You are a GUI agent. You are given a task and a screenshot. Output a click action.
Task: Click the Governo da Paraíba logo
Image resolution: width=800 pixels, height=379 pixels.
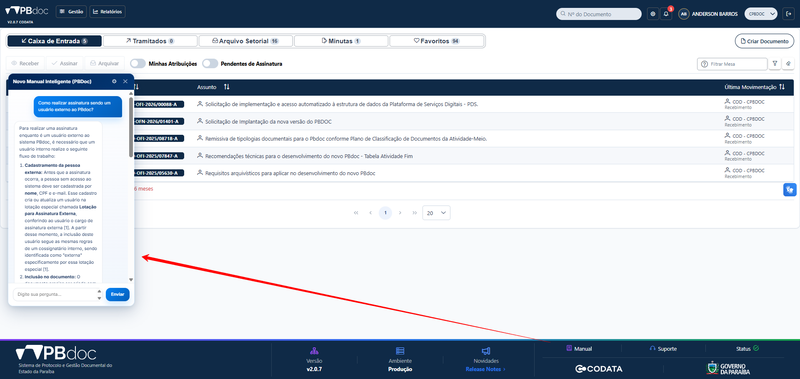tap(728, 368)
